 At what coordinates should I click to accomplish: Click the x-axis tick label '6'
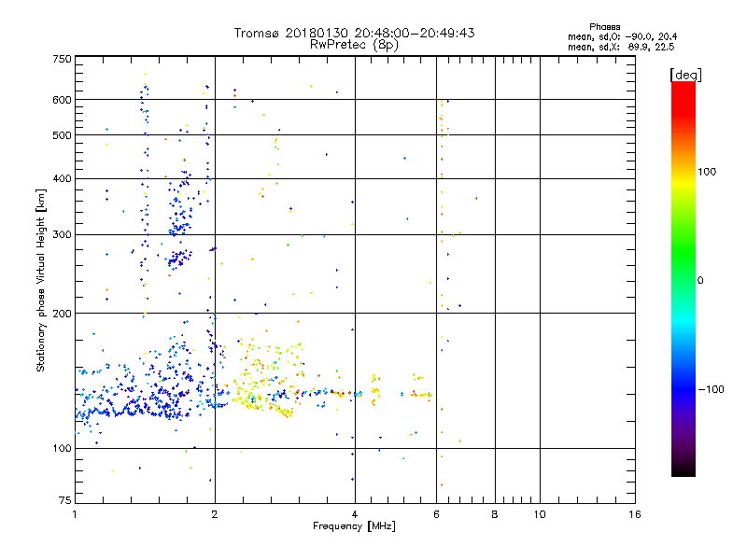pos(436,514)
